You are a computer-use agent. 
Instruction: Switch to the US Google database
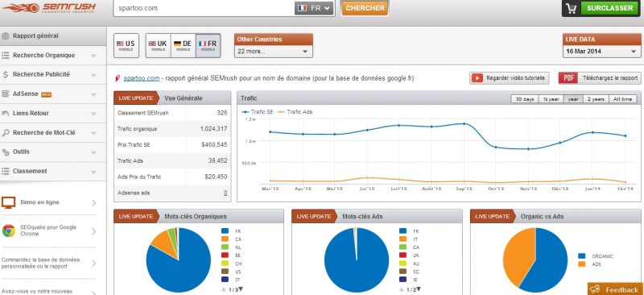(x=126, y=45)
